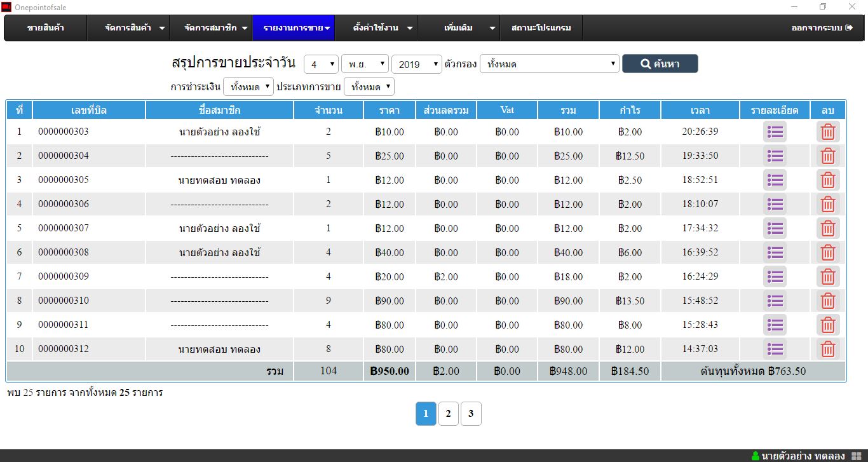868x462 pixels.
Task: Show details of bill 0000000312
Action: [775, 350]
